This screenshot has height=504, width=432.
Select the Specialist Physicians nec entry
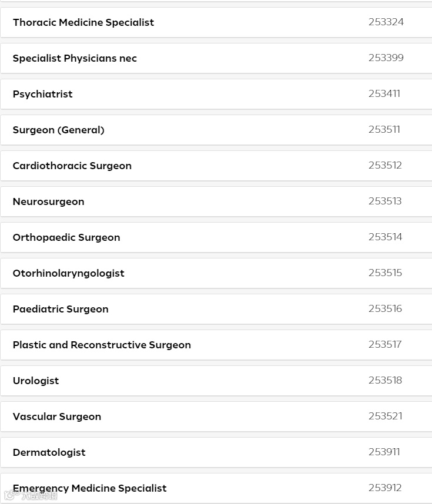coord(75,58)
